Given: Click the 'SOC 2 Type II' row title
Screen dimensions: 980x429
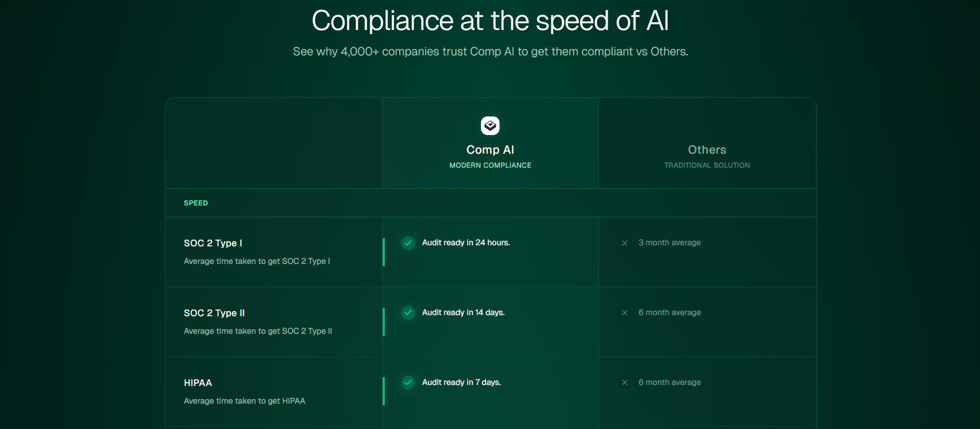Looking at the screenshot, I should click(x=214, y=313).
